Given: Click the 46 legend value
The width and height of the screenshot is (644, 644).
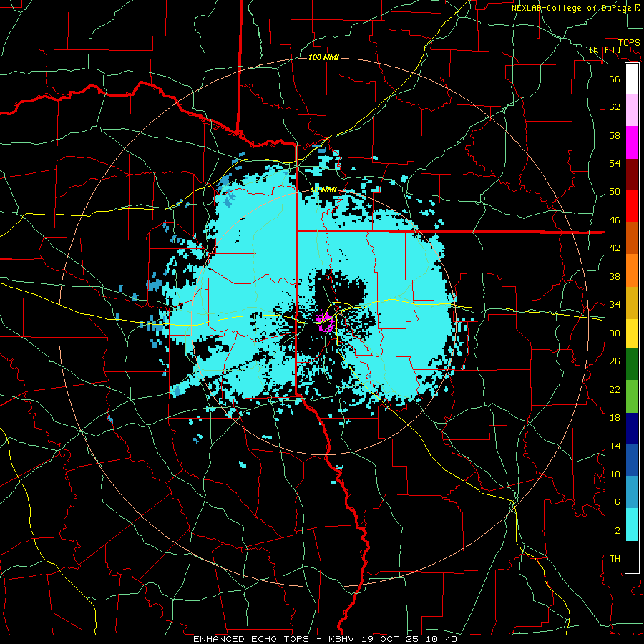Looking at the screenshot, I should point(615,220).
